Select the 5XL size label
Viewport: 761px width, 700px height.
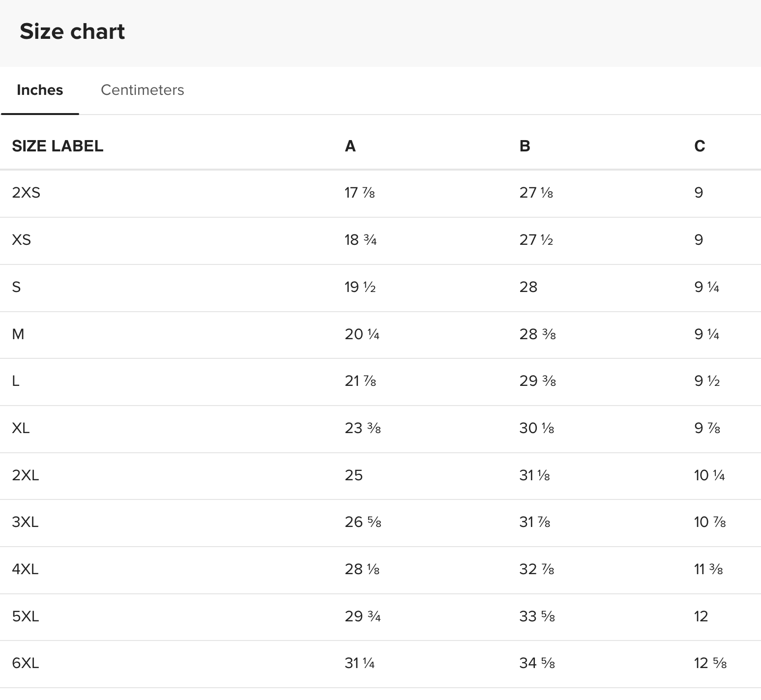point(26,616)
